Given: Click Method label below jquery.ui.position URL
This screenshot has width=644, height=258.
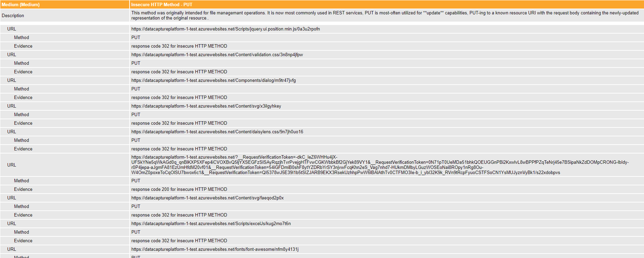Looking at the screenshot, I should [x=21, y=38].
